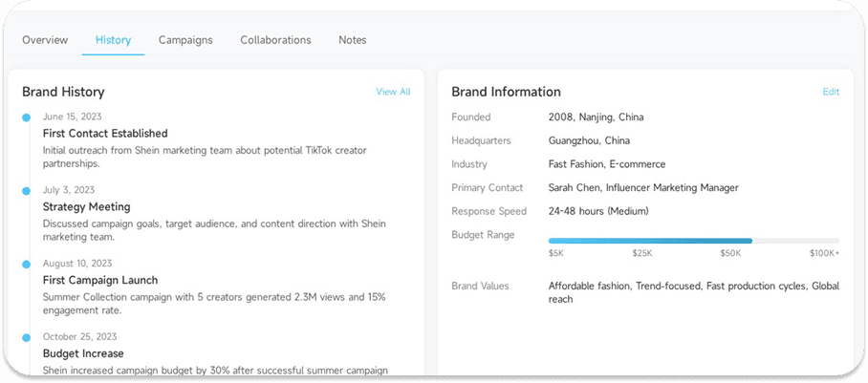
Task: Click the August 10, 2023 timeline dot
Action: pos(26,264)
